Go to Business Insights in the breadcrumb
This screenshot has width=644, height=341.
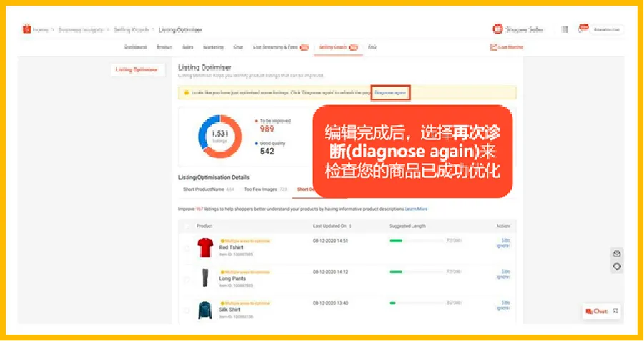coord(81,29)
